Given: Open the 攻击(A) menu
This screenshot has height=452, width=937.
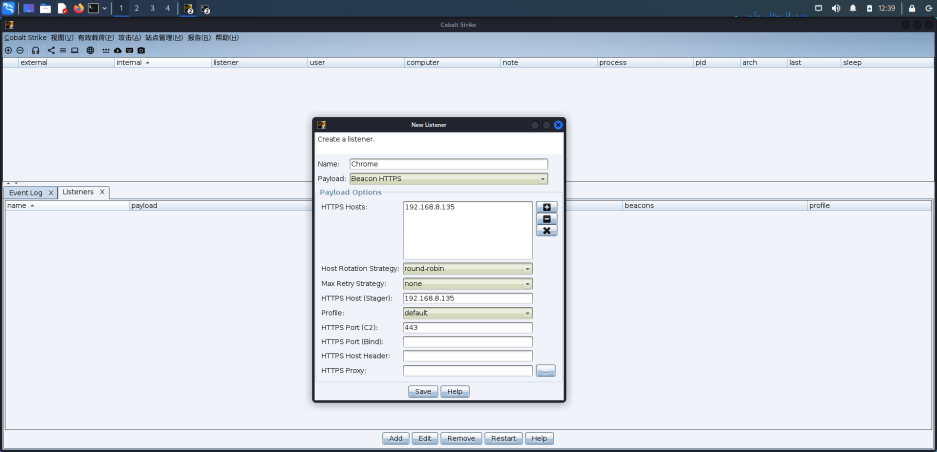Looking at the screenshot, I should tap(130, 38).
